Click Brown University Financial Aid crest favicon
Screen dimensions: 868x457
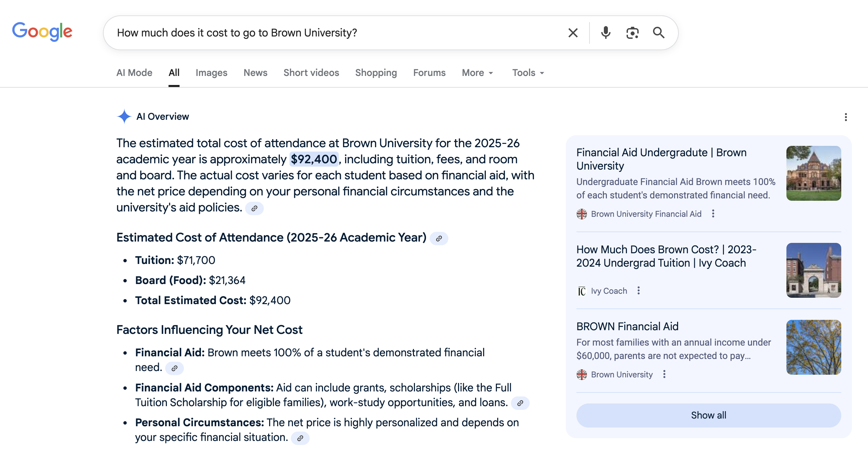click(x=581, y=214)
